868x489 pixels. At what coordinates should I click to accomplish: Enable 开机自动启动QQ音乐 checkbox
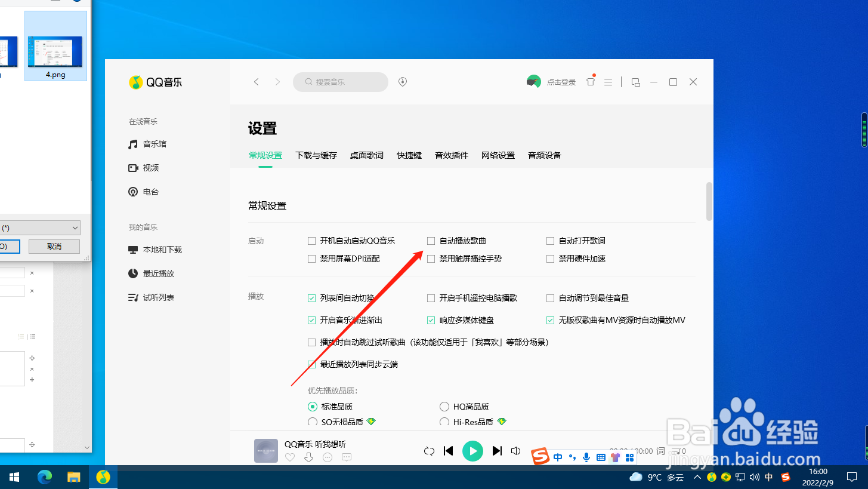311,241
